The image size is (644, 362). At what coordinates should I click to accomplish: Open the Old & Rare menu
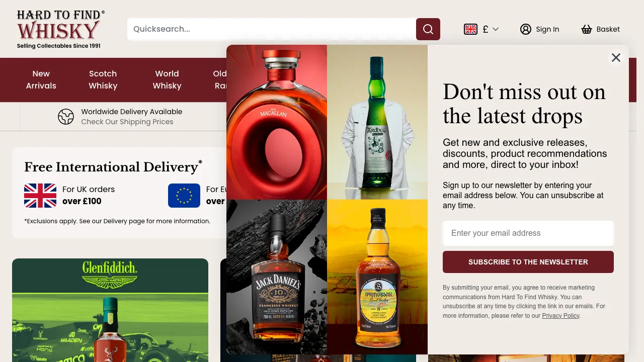(221, 79)
